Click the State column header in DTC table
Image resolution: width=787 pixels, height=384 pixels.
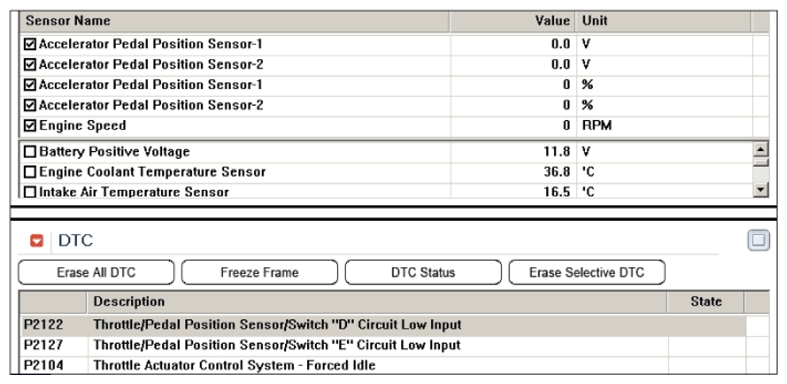click(706, 302)
